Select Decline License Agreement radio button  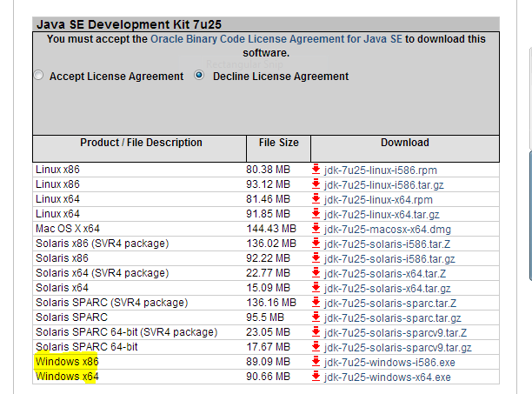[199, 75]
